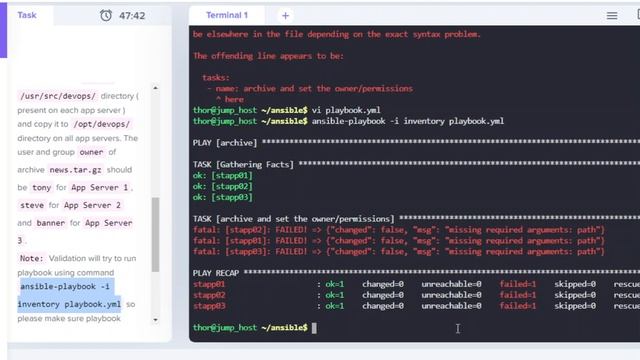Open the Task tab

pos(27,15)
